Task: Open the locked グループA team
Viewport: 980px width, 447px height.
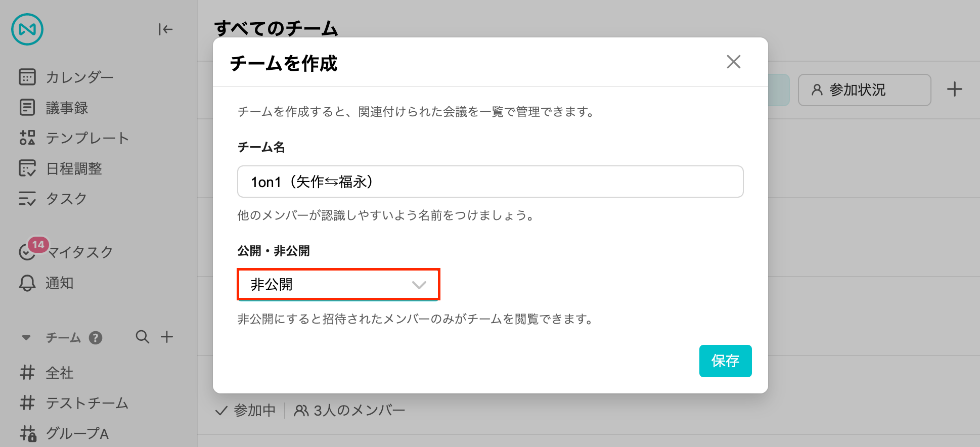Action: click(x=64, y=433)
